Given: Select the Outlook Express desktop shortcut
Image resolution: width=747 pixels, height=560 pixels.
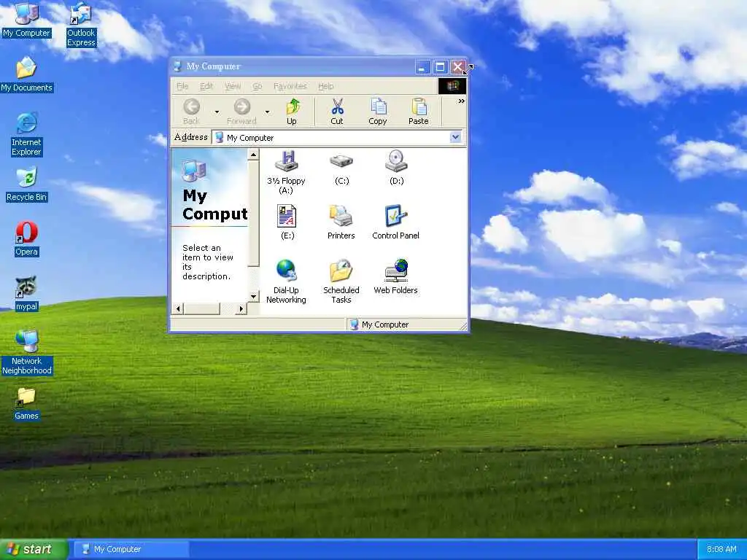Looking at the screenshot, I should pyautogui.click(x=81, y=24).
